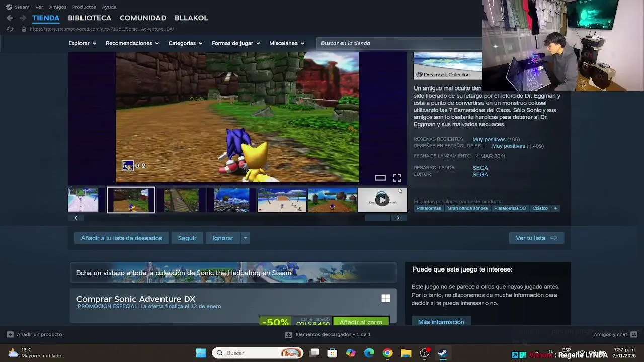Screen dimensions: 644x362
Task: Open the Amigos menu
Action: point(58,7)
